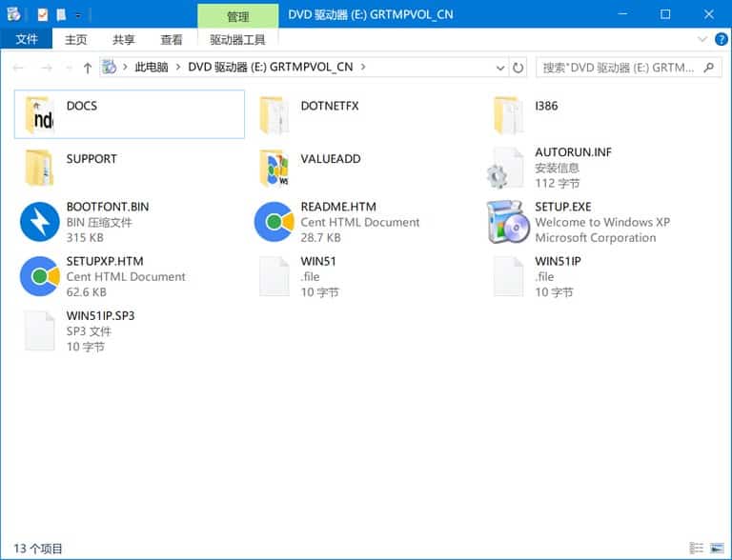
Task: Click the SUPPORT folder name
Action: pos(91,159)
